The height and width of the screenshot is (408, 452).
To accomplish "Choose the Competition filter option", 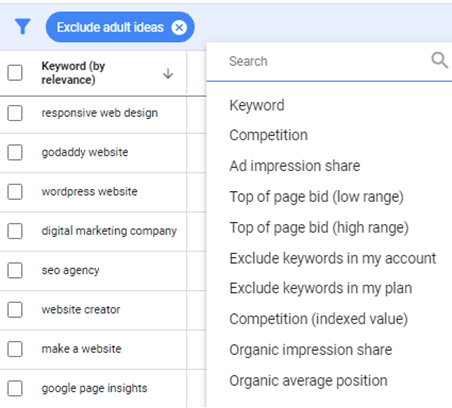I will point(269,135).
